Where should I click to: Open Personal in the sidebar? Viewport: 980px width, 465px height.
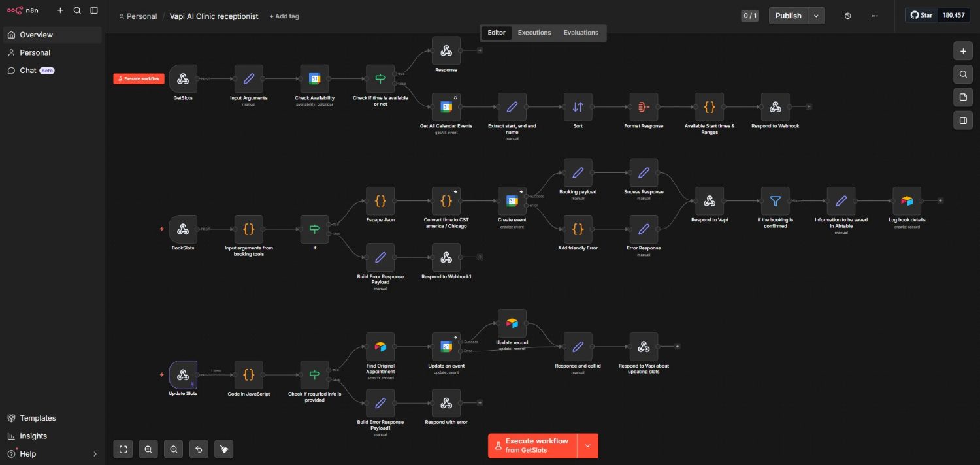[52, 52]
